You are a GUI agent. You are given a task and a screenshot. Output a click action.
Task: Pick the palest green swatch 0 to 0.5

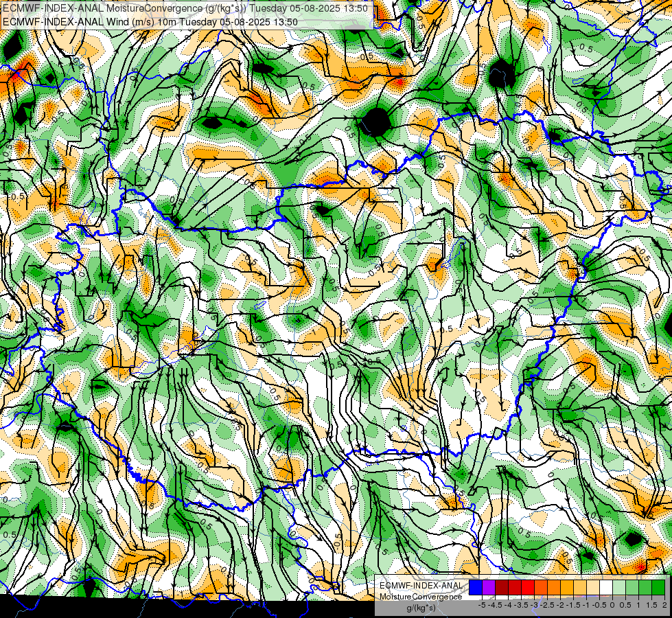point(619,587)
